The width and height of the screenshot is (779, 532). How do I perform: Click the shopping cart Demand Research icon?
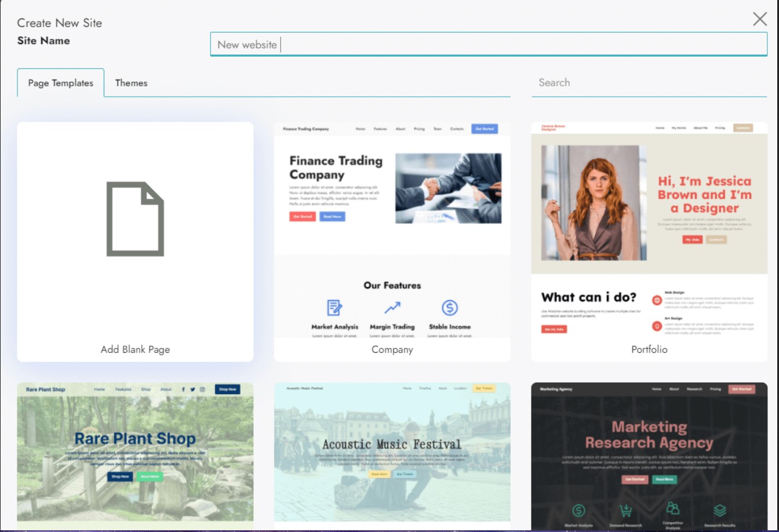[625, 511]
